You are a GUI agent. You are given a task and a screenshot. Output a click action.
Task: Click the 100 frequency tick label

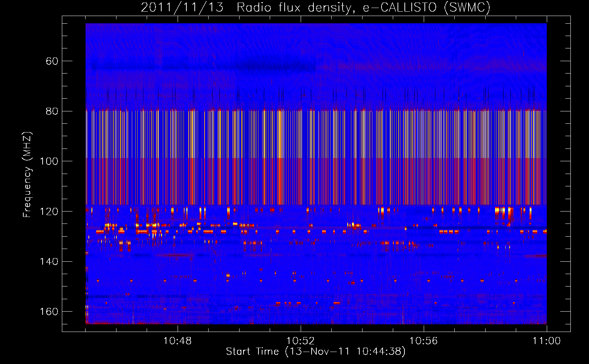tap(49, 161)
